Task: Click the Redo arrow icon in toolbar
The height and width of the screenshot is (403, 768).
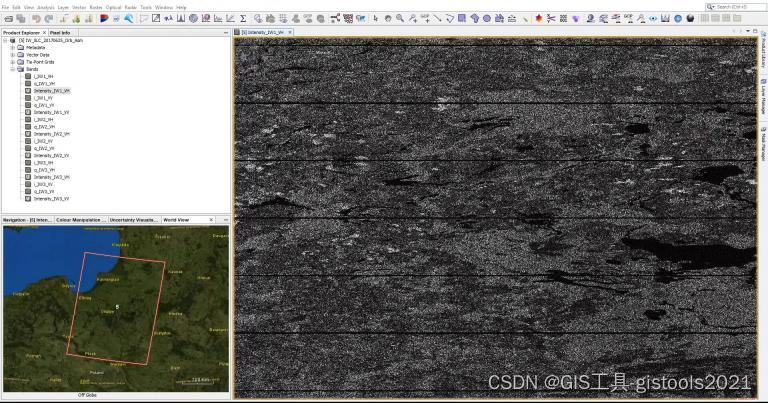Action: pyautogui.click(x=48, y=19)
